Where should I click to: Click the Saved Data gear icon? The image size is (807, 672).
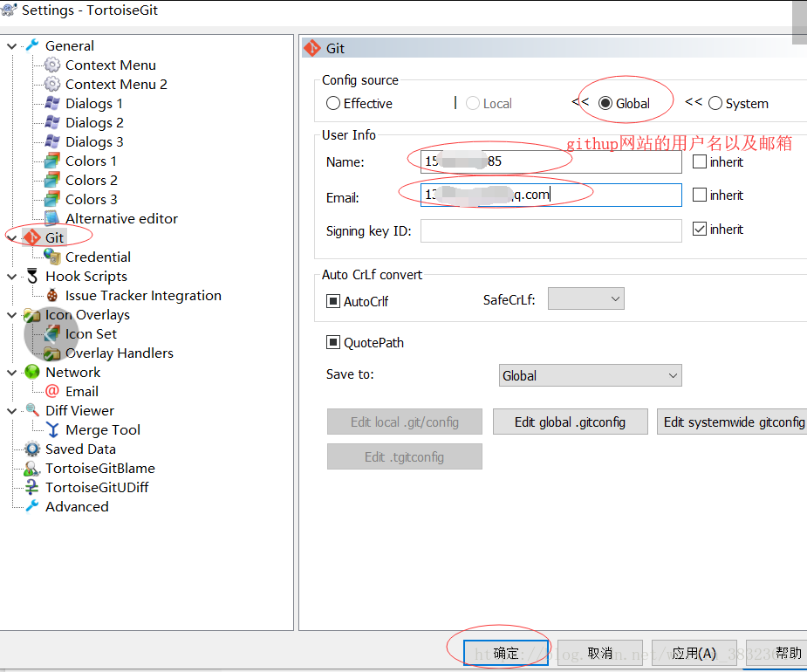[32, 449]
